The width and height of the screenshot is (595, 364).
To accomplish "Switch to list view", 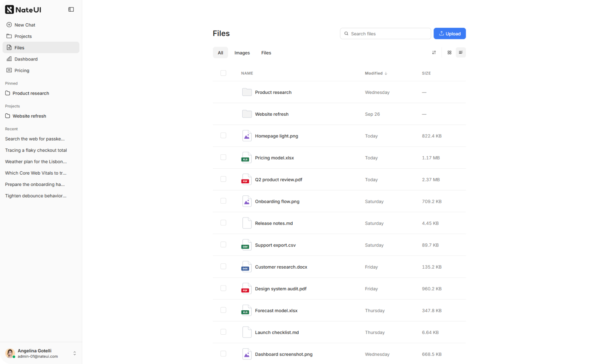I will pos(461,53).
